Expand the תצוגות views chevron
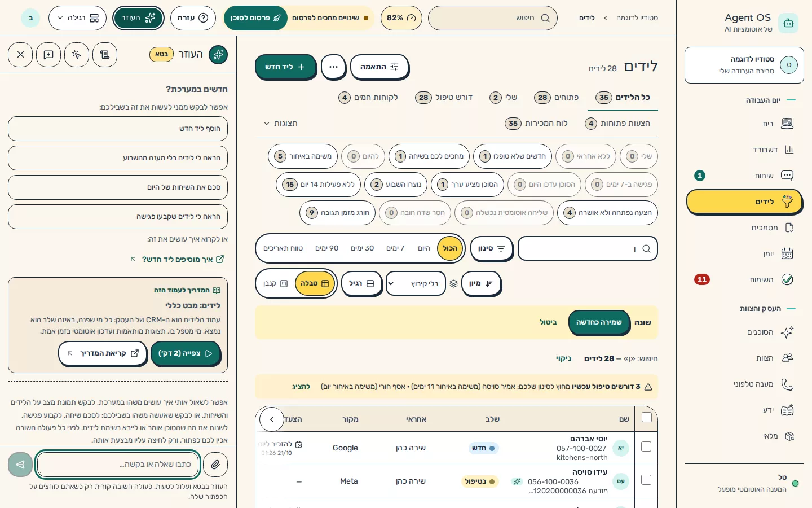This screenshot has width=812, height=508. pyautogui.click(x=267, y=123)
